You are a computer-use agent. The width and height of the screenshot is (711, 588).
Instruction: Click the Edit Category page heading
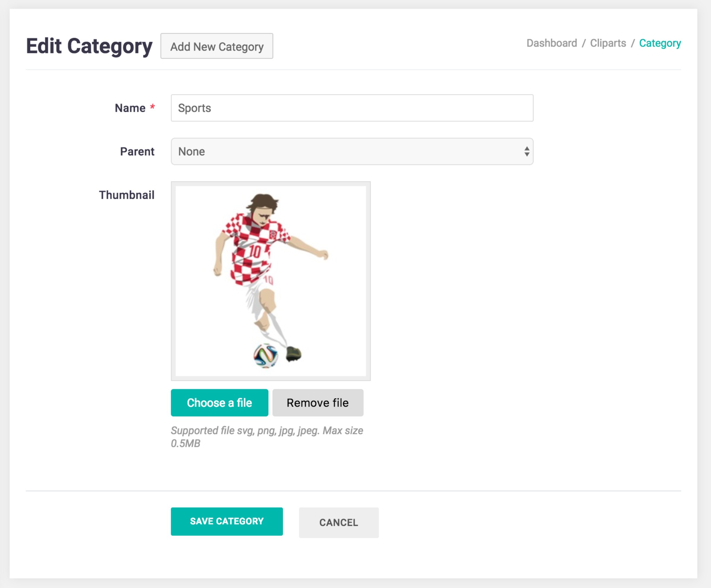89,46
